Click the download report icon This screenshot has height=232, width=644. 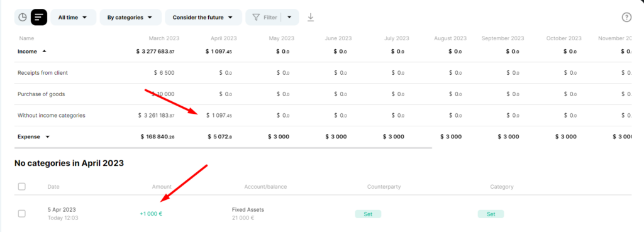[x=311, y=17]
